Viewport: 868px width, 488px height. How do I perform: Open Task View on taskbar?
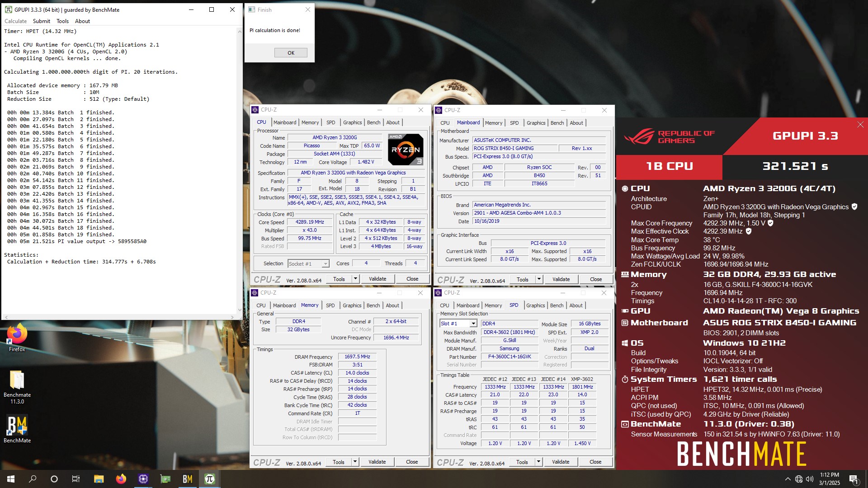pos(76,479)
